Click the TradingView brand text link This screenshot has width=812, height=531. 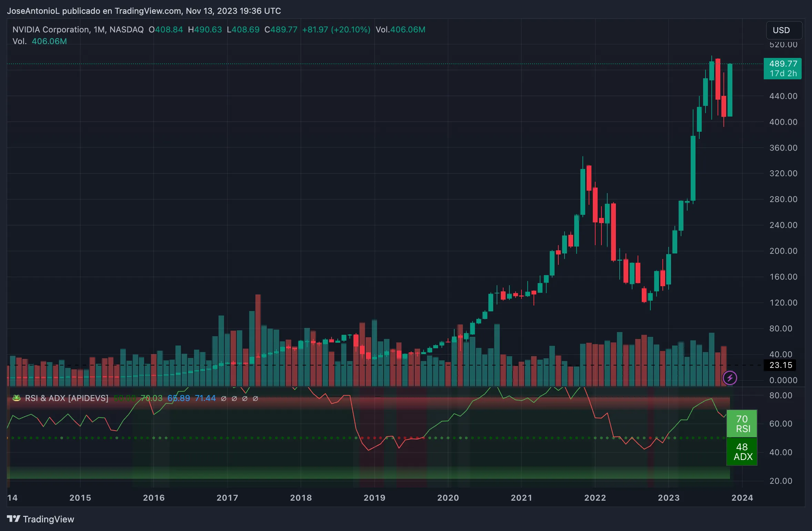tap(48, 519)
